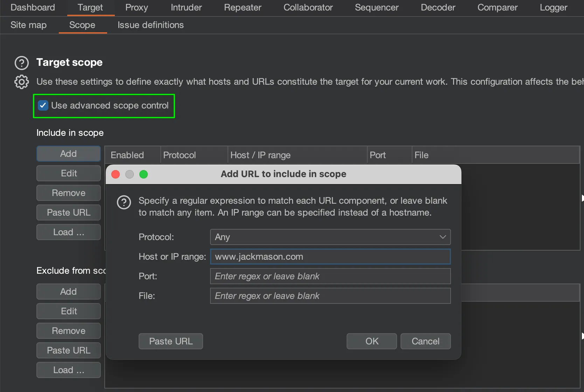The height and width of the screenshot is (392, 584).
Task: Click Load under Include in scope
Action: pos(69,232)
